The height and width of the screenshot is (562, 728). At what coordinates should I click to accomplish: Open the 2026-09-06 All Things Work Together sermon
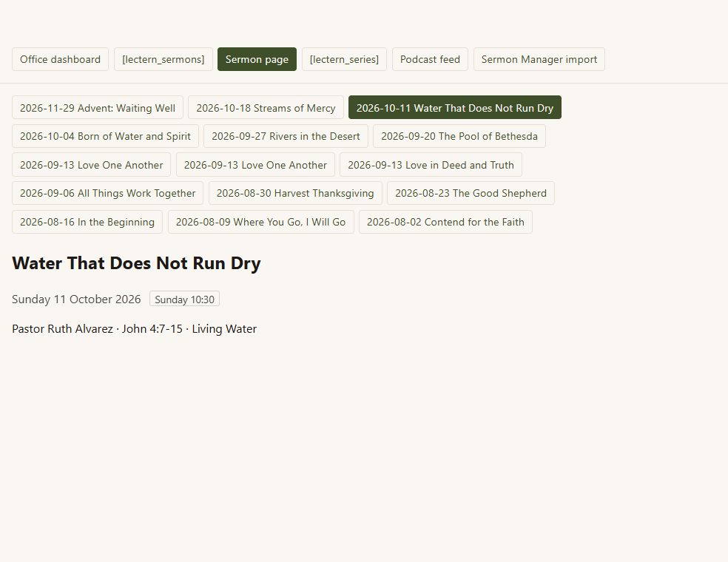click(x=108, y=193)
